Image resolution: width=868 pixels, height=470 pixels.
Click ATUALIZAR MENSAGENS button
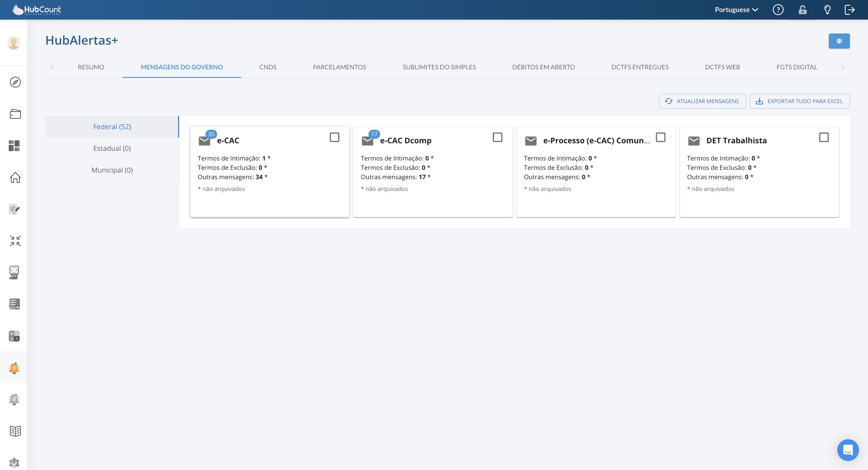(x=702, y=101)
